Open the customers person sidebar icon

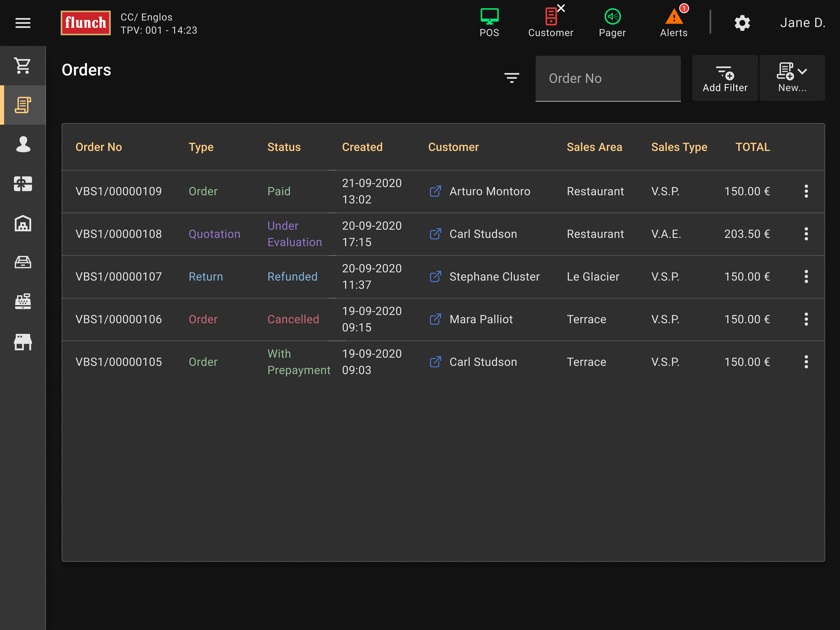(x=23, y=144)
